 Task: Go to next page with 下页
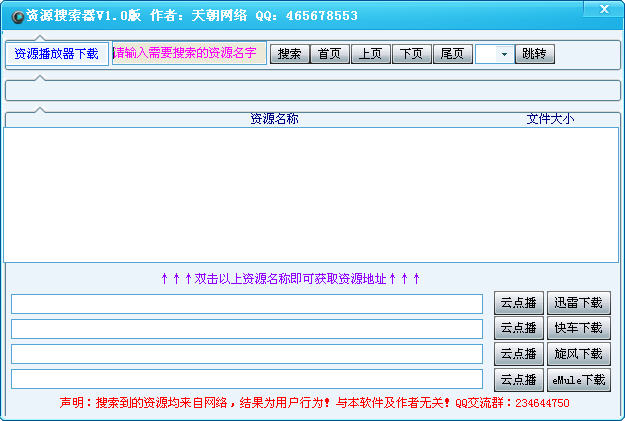411,54
